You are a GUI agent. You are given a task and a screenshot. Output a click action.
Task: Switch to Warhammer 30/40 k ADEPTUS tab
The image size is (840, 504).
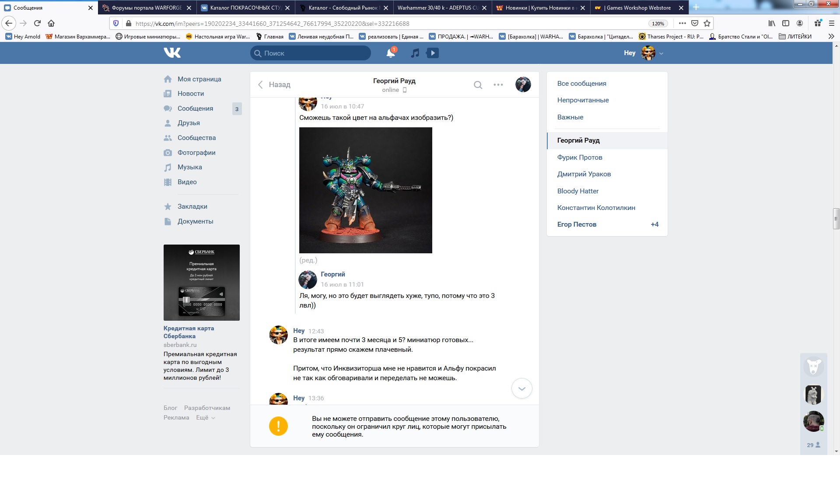coord(442,7)
